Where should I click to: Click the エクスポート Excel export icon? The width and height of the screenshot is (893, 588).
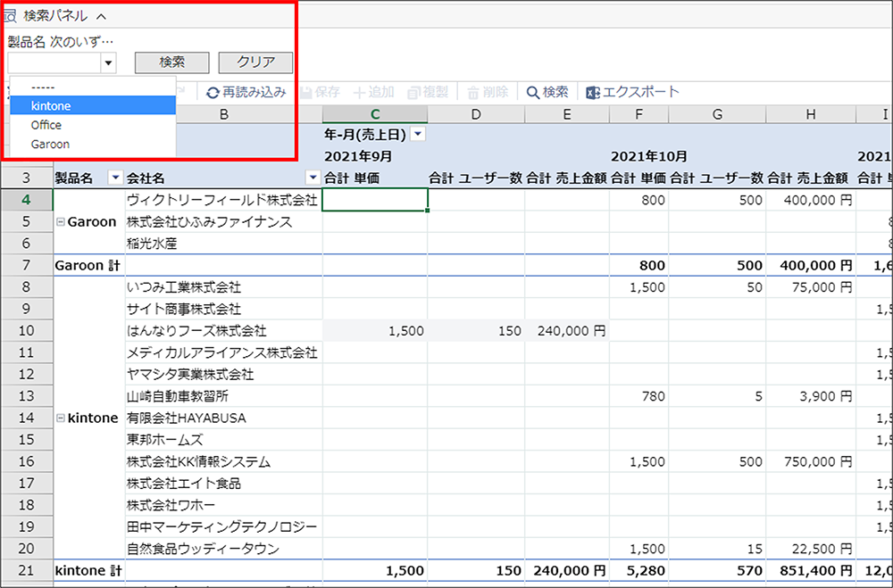(593, 93)
